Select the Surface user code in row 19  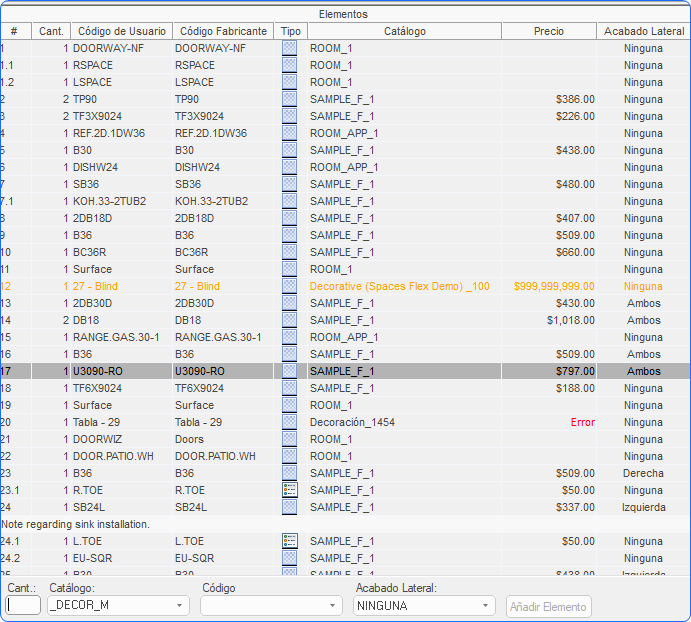pos(92,405)
